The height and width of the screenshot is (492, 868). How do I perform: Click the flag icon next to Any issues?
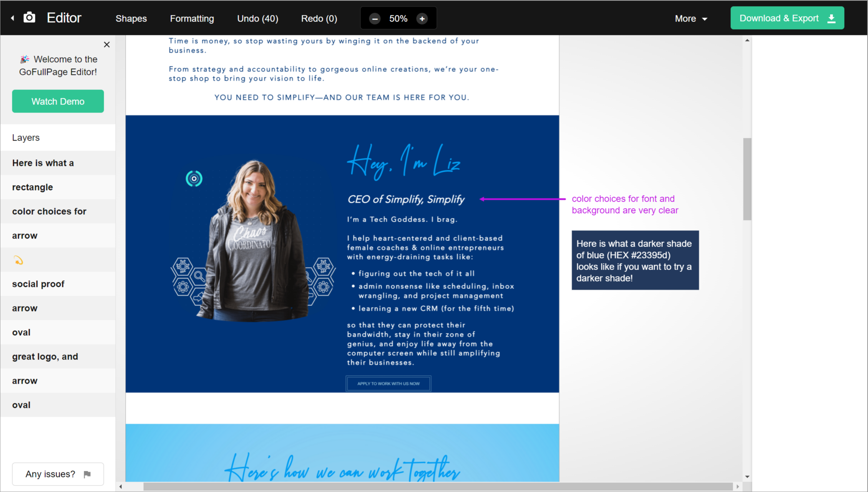coord(87,474)
